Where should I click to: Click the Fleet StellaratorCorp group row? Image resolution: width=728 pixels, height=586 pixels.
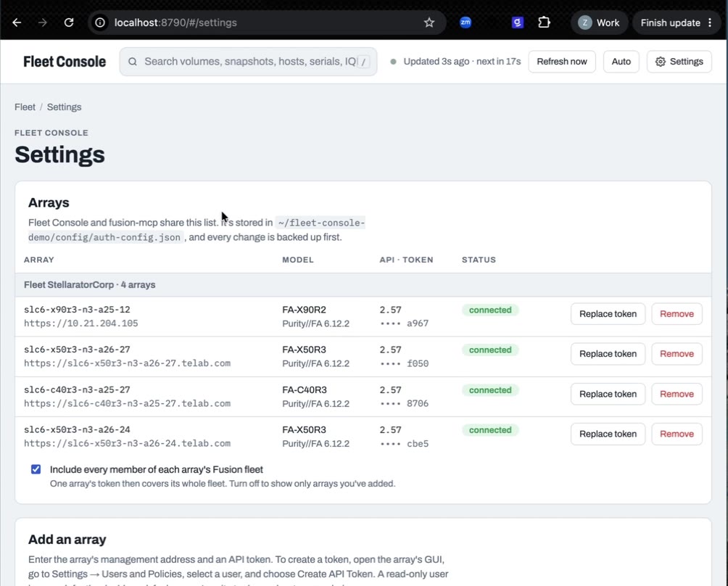pyautogui.click(x=363, y=284)
